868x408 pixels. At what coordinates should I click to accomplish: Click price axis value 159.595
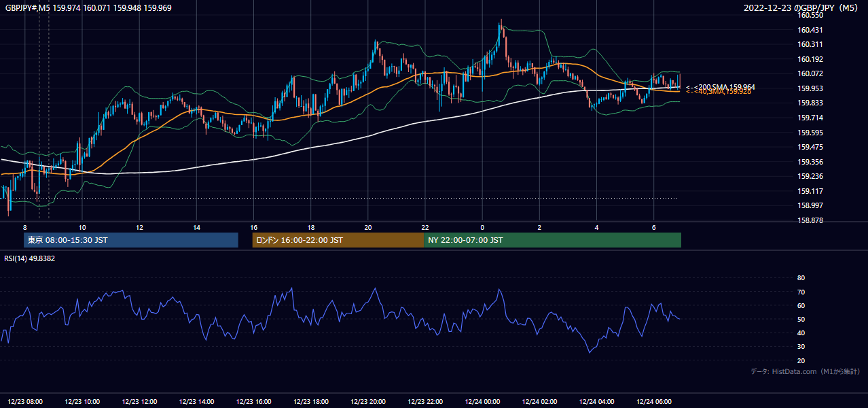point(810,133)
